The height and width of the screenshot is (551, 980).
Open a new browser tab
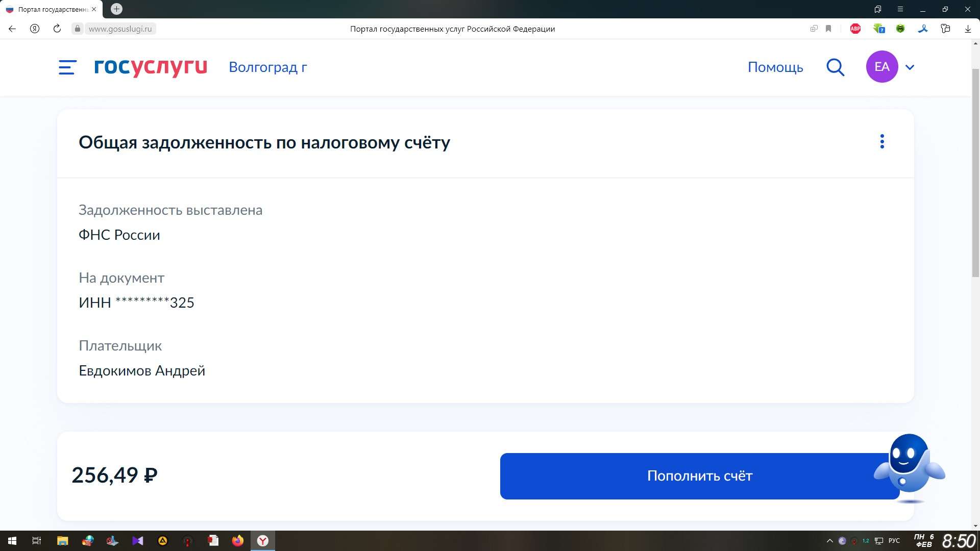click(116, 9)
